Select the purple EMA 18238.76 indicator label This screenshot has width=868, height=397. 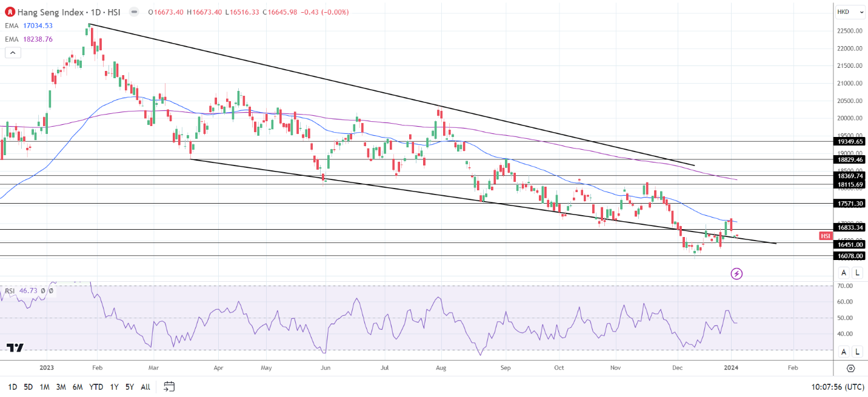(x=29, y=39)
